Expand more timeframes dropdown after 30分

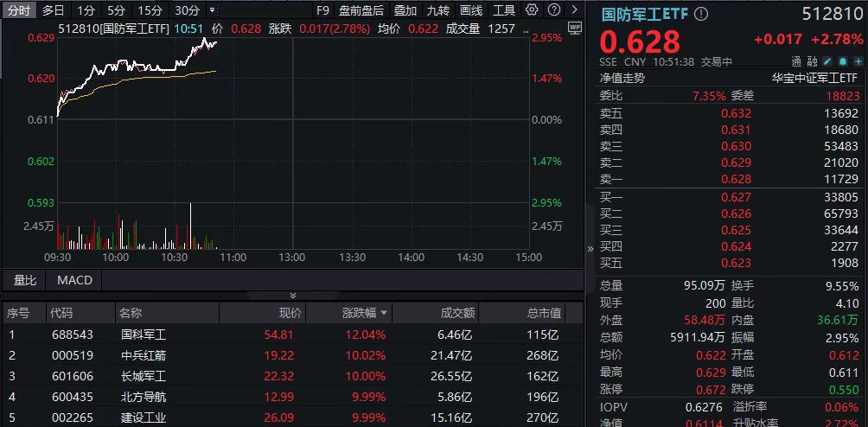213,10
